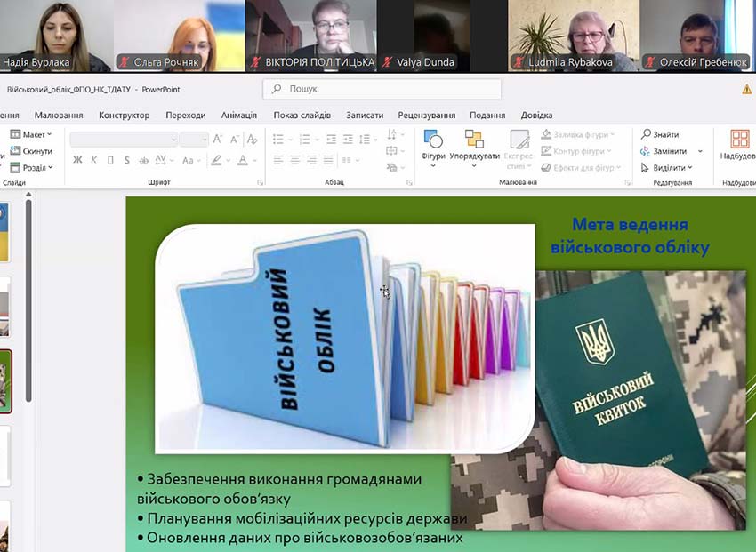Screen dimensions: 756x552
Task: Click the Надбудови add-ins icon
Action: 739,145
